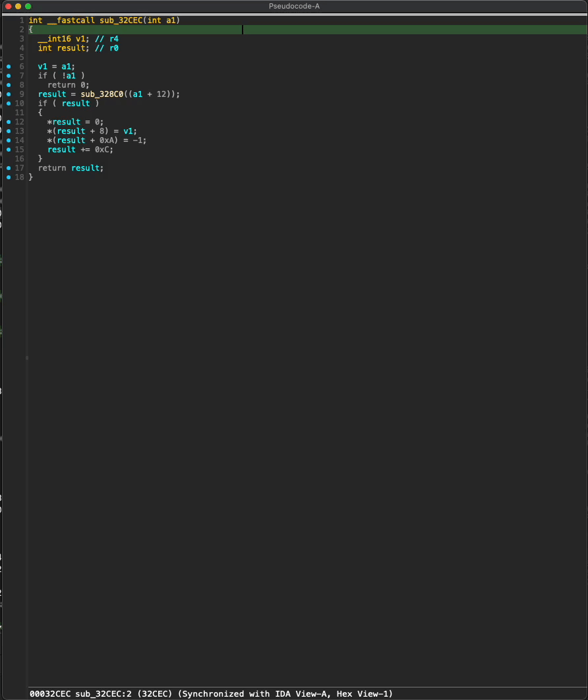
Task: Select variable result in its declaration on line 4
Action: pyautogui.click(x=71, y=48)
